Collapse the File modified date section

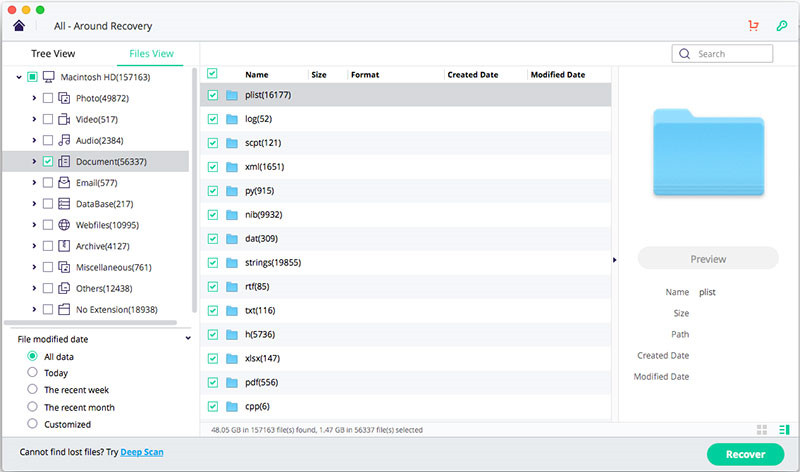pos(187,339)
